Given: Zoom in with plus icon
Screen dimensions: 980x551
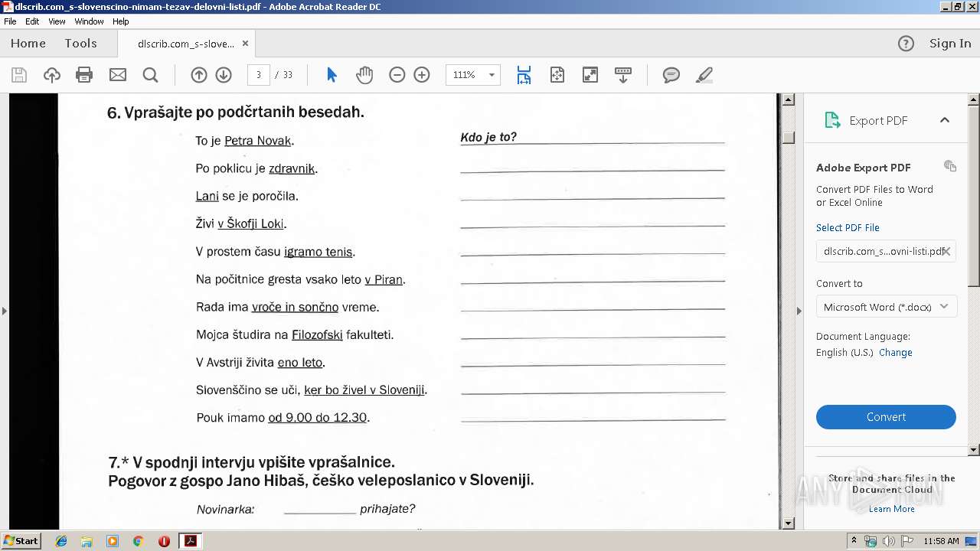Looking at the screenshot, I should 422,75.
